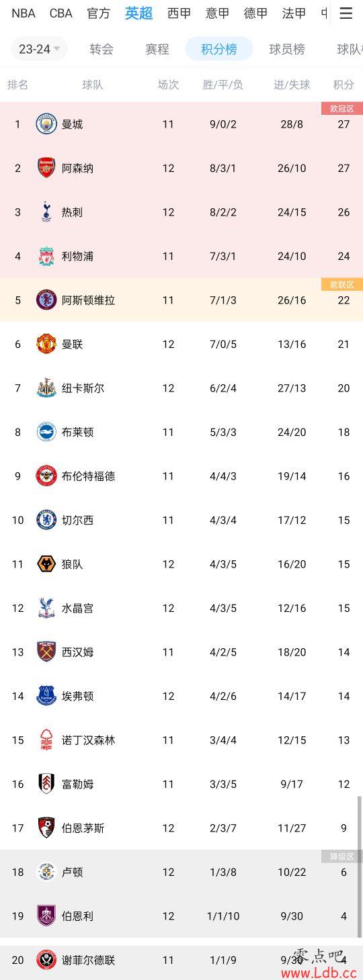This screenshot has height=980, width=363.
Task: Expand the 23-24 season dropdown
Action: tap(40, 49)
